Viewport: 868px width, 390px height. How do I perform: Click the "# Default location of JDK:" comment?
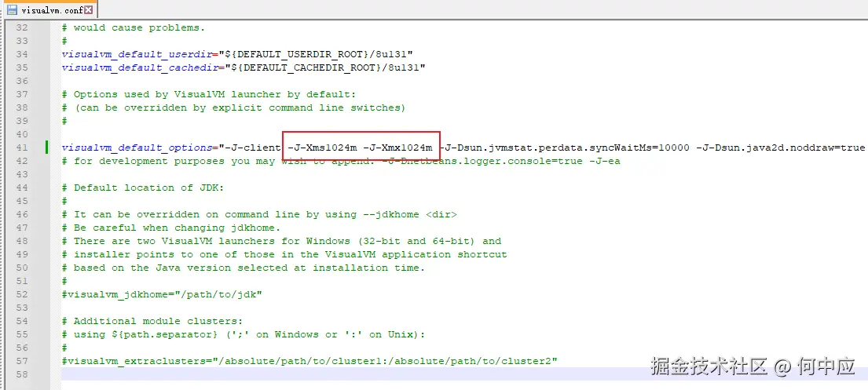click(x=143, y=188)
